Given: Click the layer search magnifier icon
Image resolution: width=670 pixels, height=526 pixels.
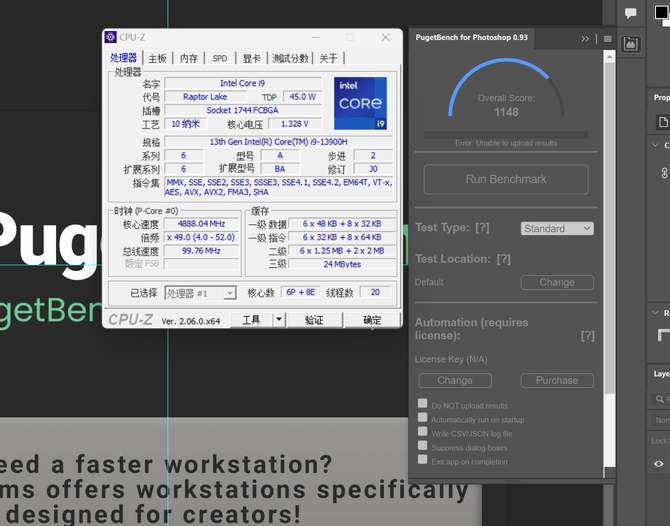Looking at the screenshot, I should coord(660,399).
